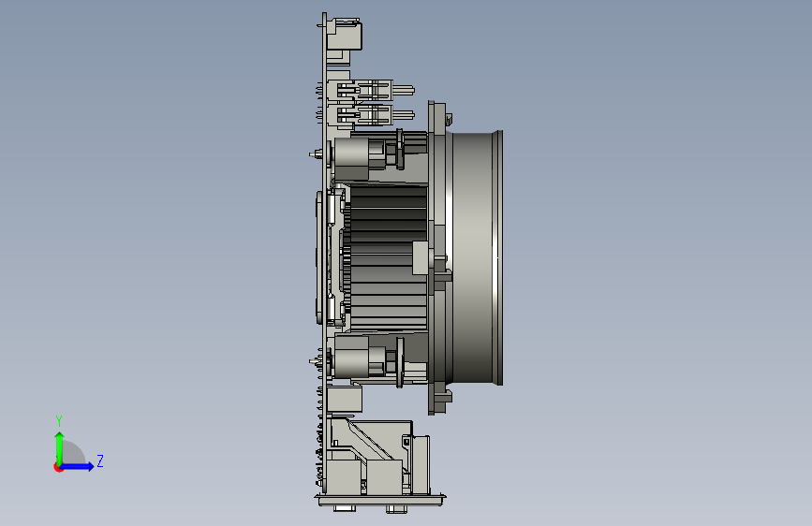
Task: Click the red X axis dot at the triad origin
Action: coord(58,467)
